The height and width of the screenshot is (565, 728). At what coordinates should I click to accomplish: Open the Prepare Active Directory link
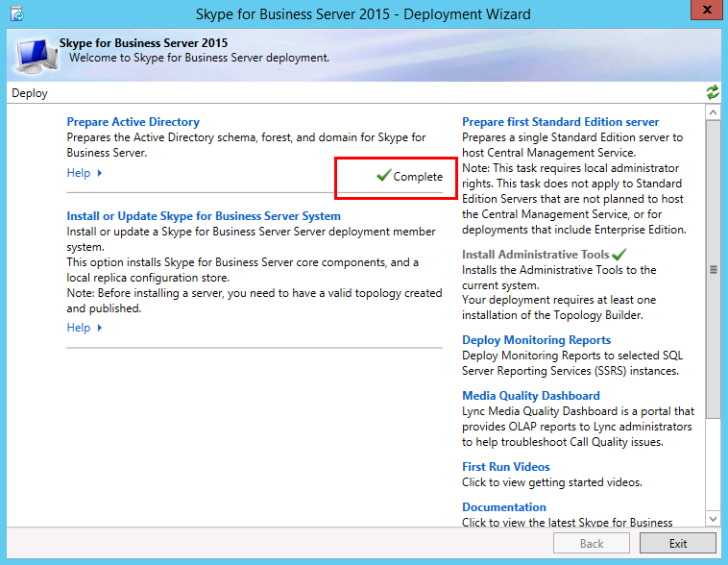pyautogui.click(x=133, y=122)
